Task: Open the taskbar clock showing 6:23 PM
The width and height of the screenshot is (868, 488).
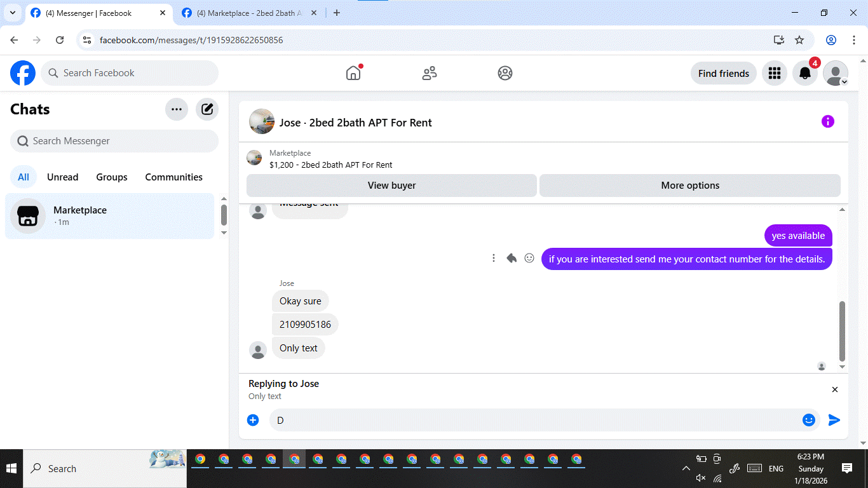Action: point(811,468)
